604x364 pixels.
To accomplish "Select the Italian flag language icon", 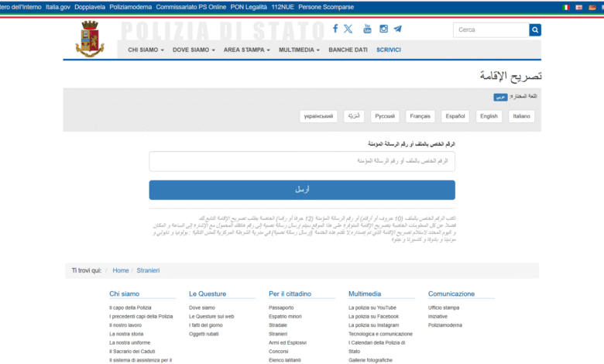I will [566, 7].
